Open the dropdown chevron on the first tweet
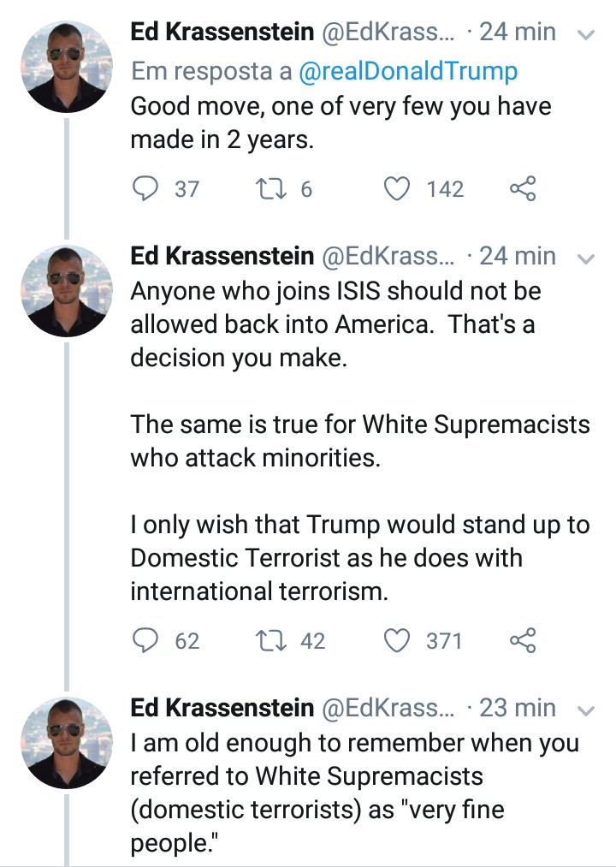The width and height of the screenshot is (616, 867). pos(585,35)
